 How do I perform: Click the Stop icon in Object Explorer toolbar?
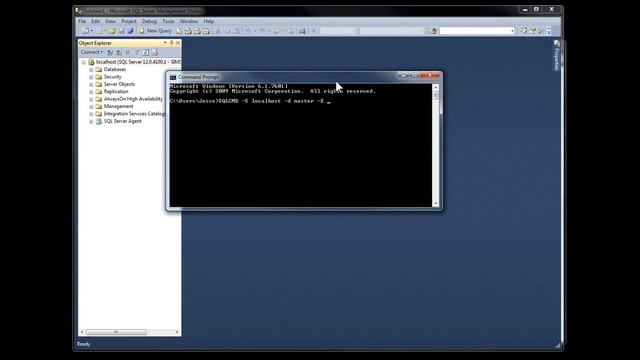tap(127, 52)
